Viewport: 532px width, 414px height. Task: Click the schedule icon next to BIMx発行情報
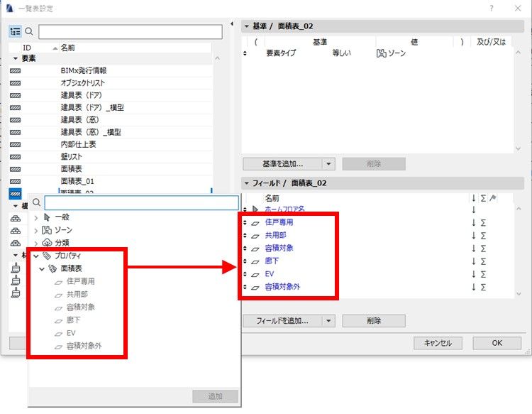[16, 70]
